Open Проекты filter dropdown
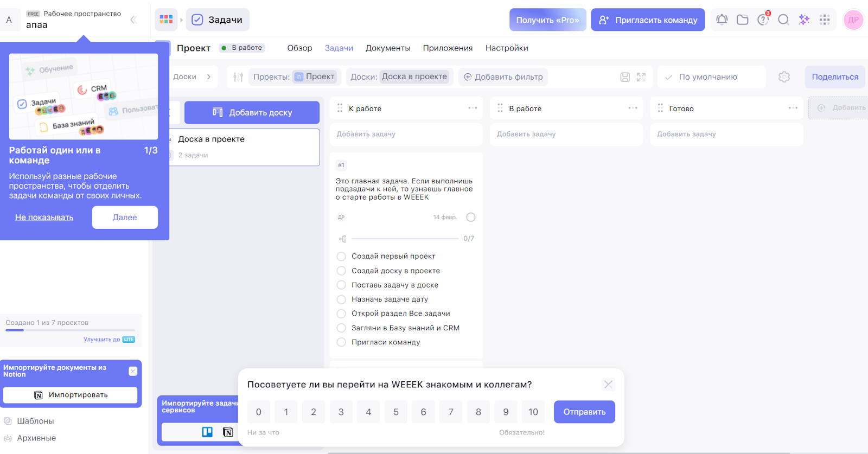868x454 pixels. coord(295,77)
